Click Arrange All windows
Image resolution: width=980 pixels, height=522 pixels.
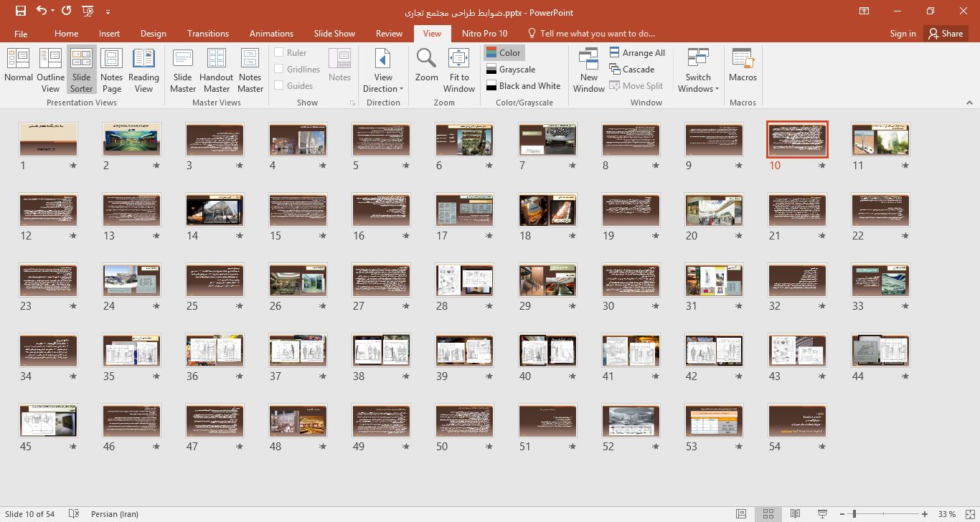[x=637, y=52]
